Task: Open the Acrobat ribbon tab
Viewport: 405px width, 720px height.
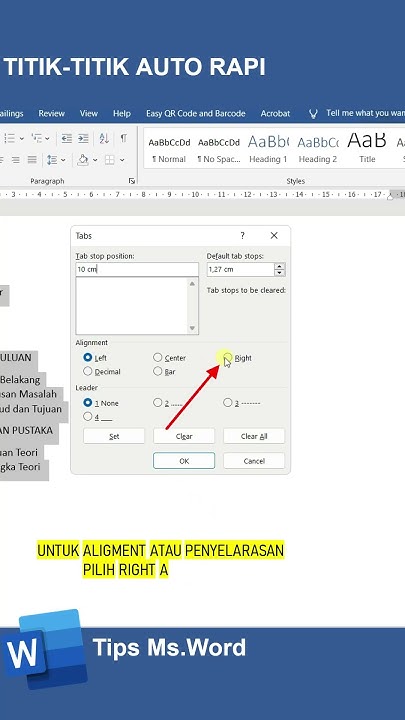Action: [x=276, y=113]
